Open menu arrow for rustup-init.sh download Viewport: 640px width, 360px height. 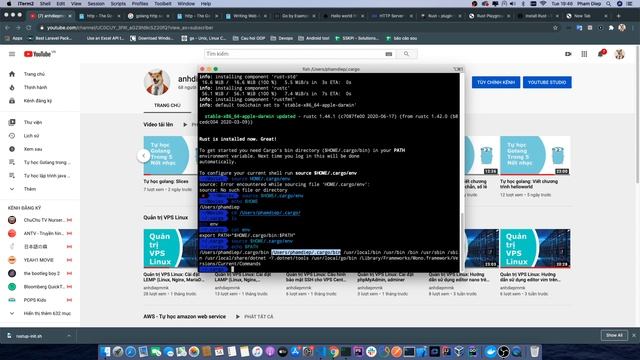69,336
